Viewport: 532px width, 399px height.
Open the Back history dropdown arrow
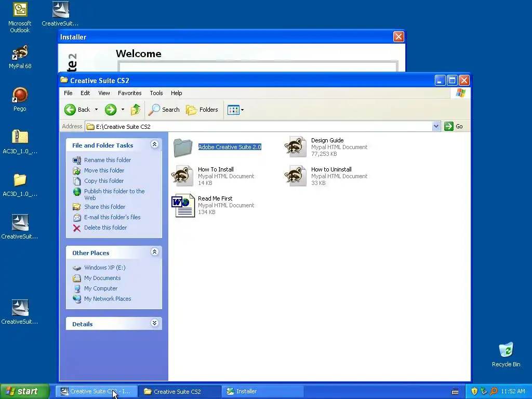coord(96,110)
